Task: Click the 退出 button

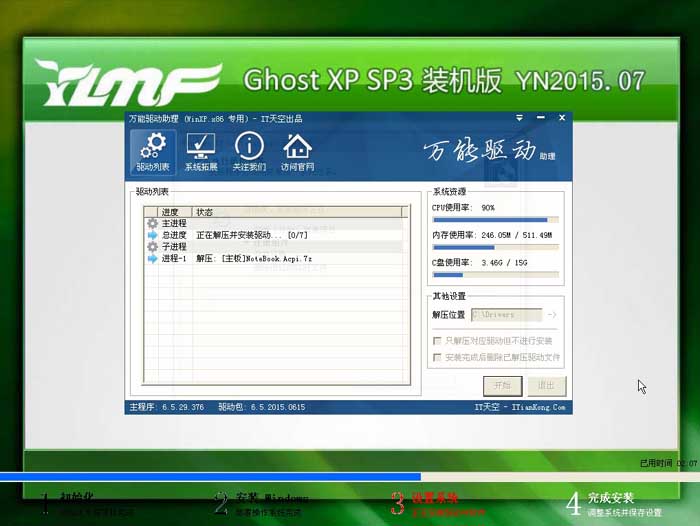Action: [546, 386]
